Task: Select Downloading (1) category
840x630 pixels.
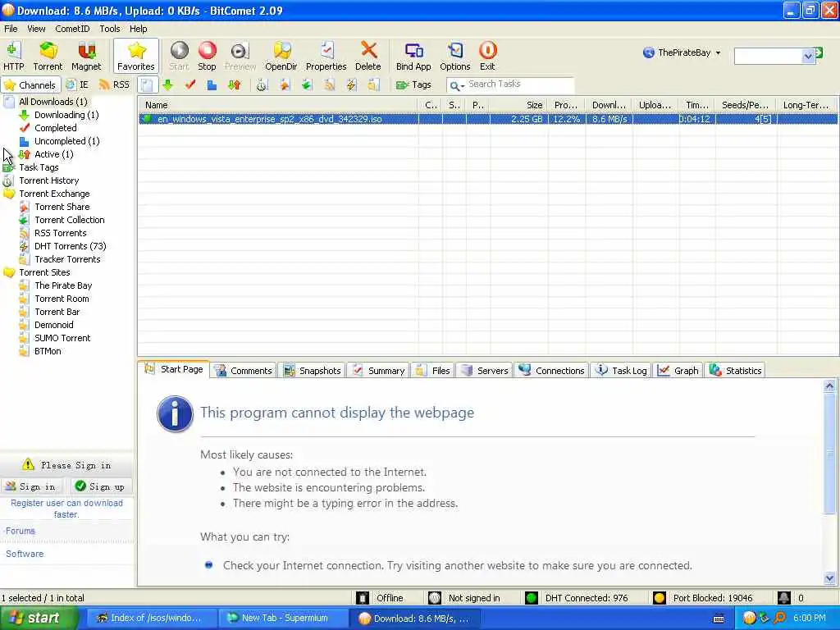Action: 66,115
